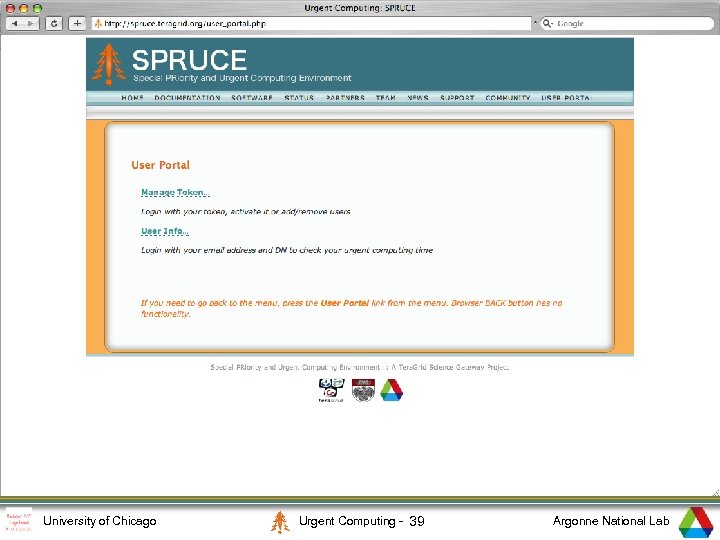The height and width of the screenshot is (540, 720).
Task: Click the University of Chicago slide footer text
Action: pos(100,521)
